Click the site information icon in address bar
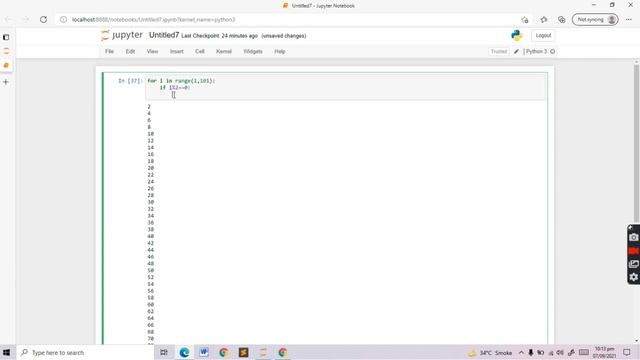Image resolution: width=640 pixels, height=360 pixels. (x=63, y=20)
